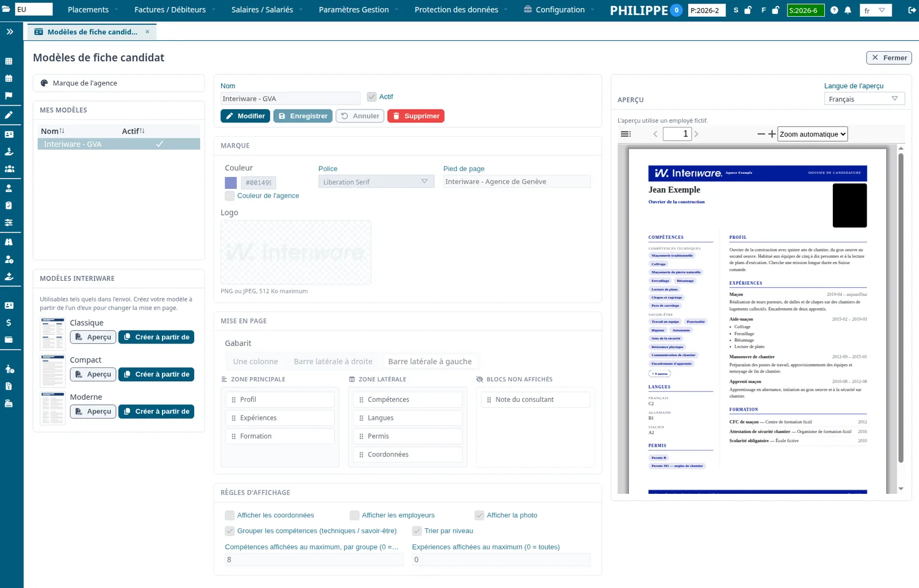
Task: Click Créer à partir de for Moderne
Action: point(156,411)
